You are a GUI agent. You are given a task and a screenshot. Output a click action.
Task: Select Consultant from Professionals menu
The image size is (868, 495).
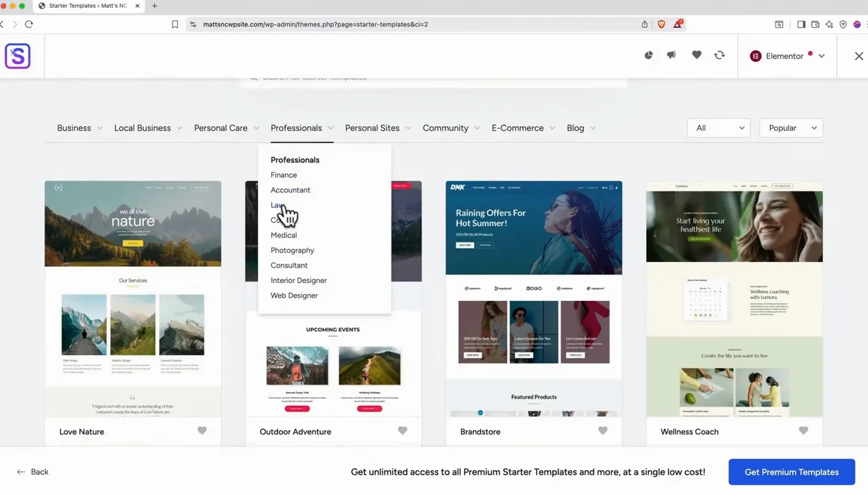click(x=289, y=266)
